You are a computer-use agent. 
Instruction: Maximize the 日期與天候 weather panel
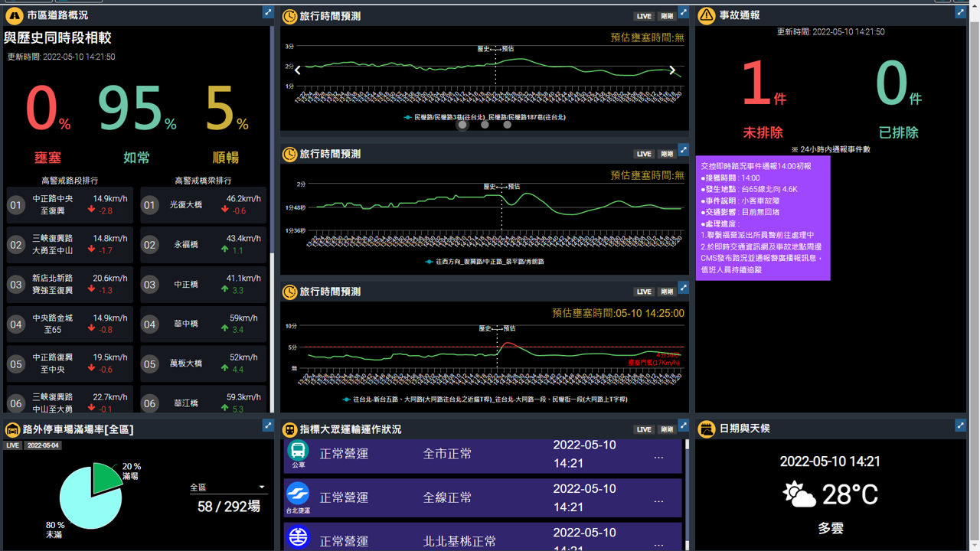click(x=960, y=425)
